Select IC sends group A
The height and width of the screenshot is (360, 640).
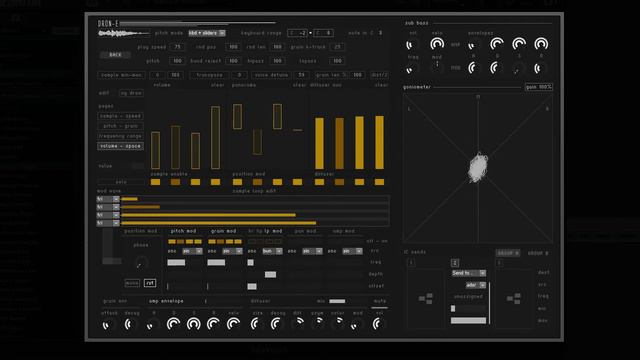(508, 253)
